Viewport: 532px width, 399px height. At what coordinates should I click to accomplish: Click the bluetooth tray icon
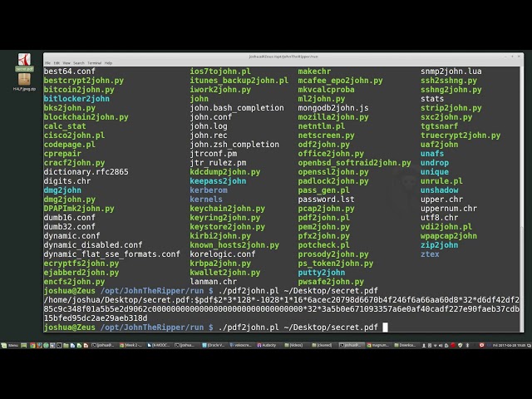[x=467, y=346]
